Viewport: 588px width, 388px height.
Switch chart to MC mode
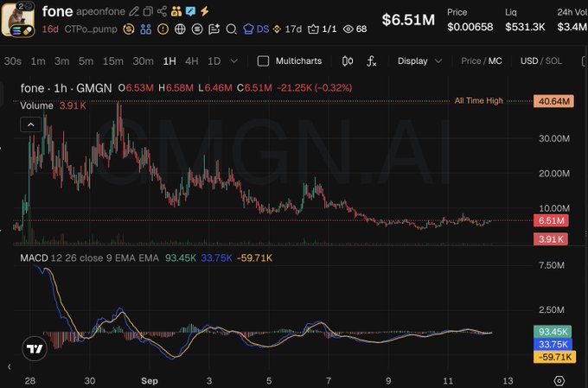pyautogui.click(x=495, y=60)
